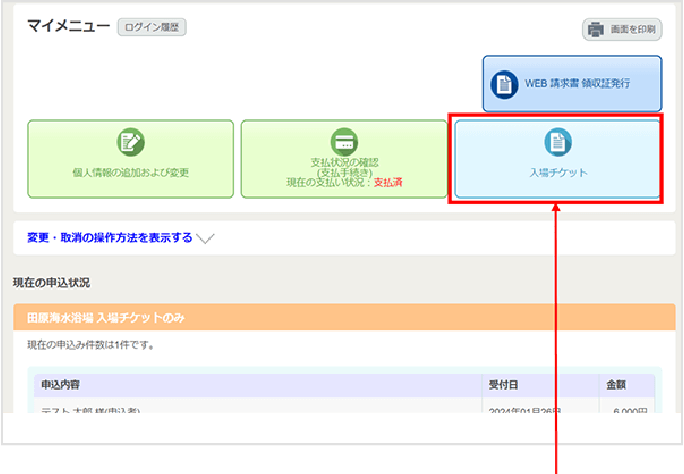Click the 金額 column header
Image resolution: width=684 pixels, height=474 pixels.
tap(616, 384)
